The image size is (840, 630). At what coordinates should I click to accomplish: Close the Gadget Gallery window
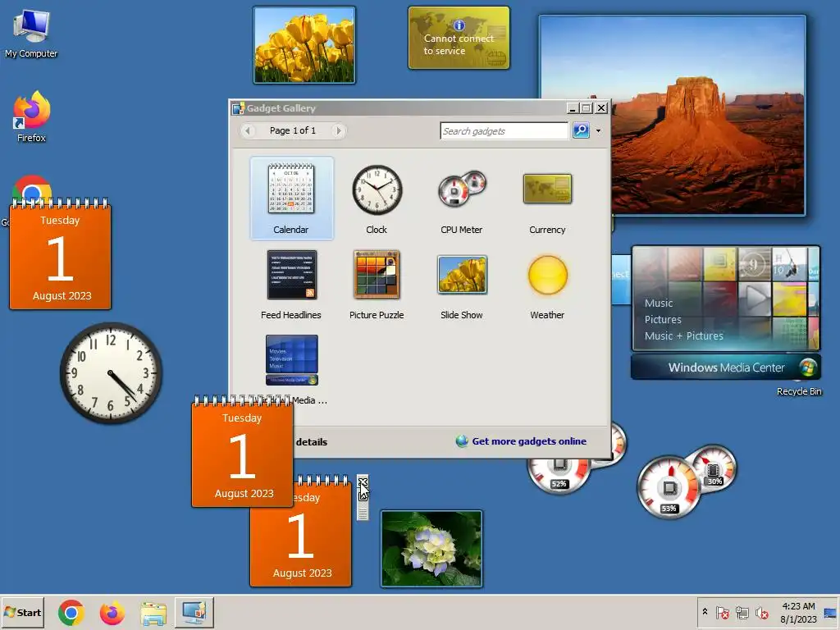[601, 108]
